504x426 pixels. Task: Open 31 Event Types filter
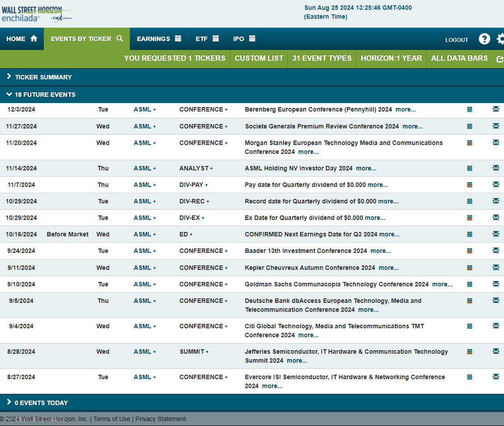point(322,58)
